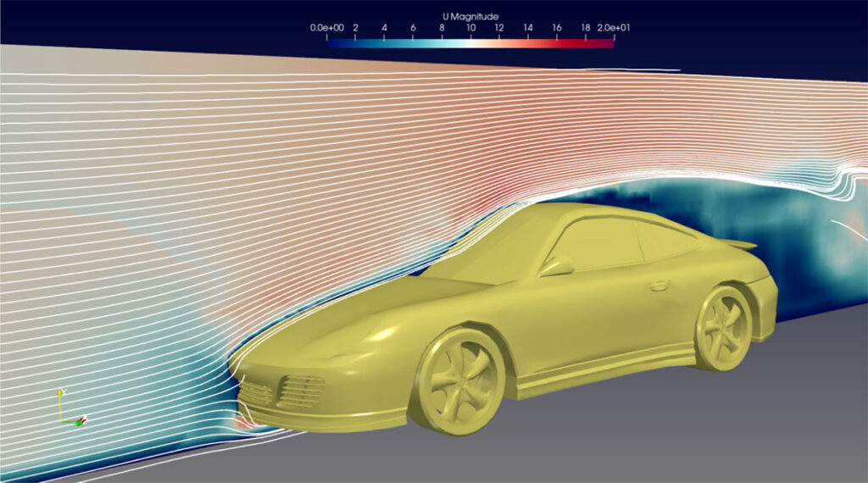Screen dimensions: 868x483
Task: Click the driver side mirror
Action: 556,266
